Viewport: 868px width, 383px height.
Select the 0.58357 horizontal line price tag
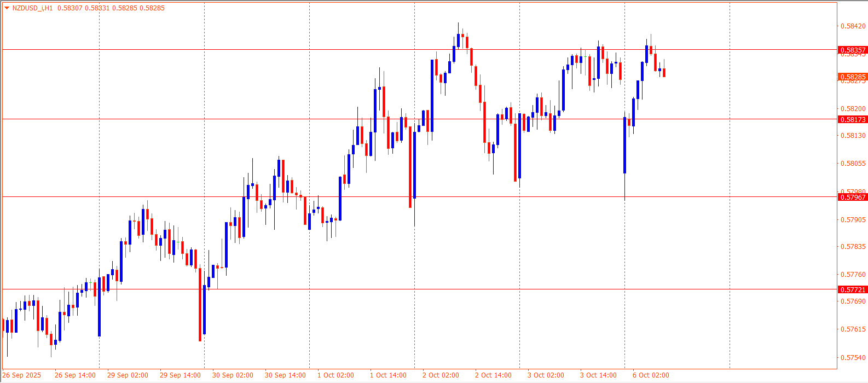point(853,50)
